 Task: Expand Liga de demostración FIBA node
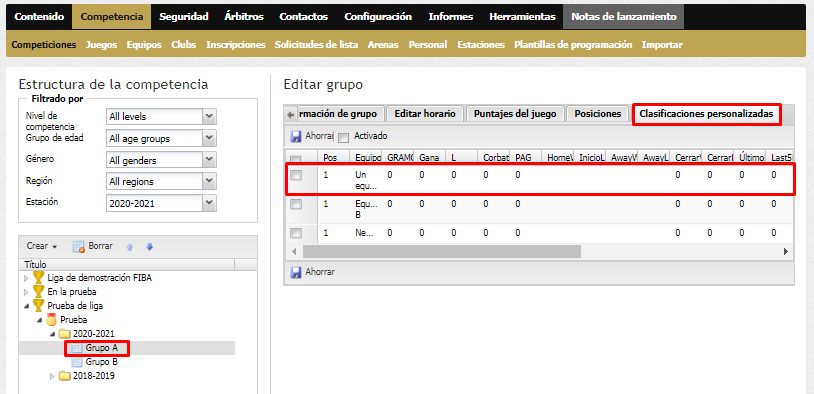pyautogui.click(x=26, y=278)
